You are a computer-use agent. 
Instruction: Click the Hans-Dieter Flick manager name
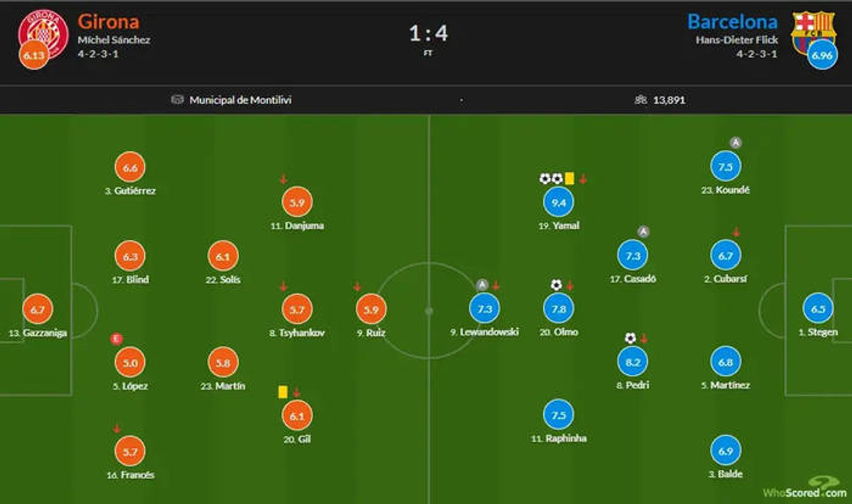[x=736, y=40]
